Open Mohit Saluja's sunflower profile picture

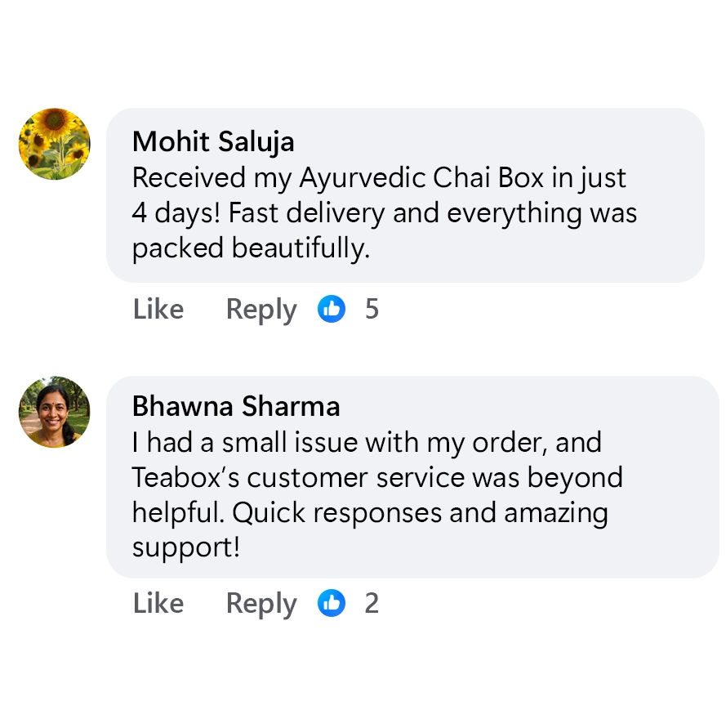[55, 144]
